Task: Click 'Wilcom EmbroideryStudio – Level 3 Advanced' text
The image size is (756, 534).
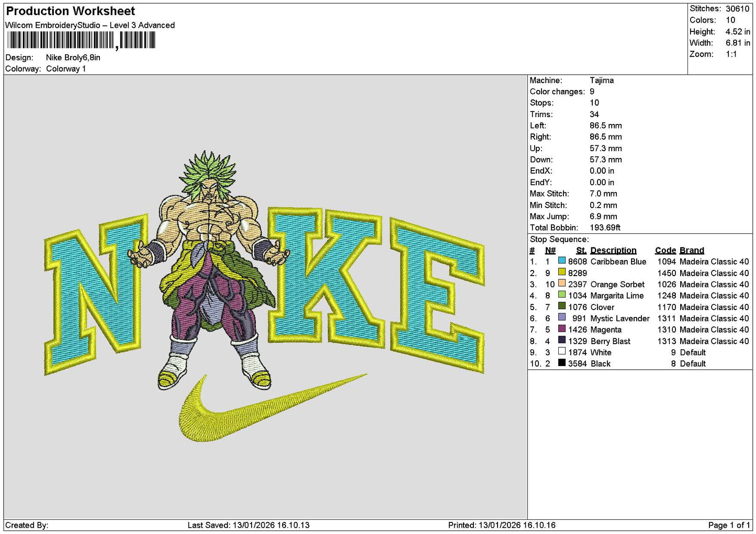Action: click(x=90, y=25)
